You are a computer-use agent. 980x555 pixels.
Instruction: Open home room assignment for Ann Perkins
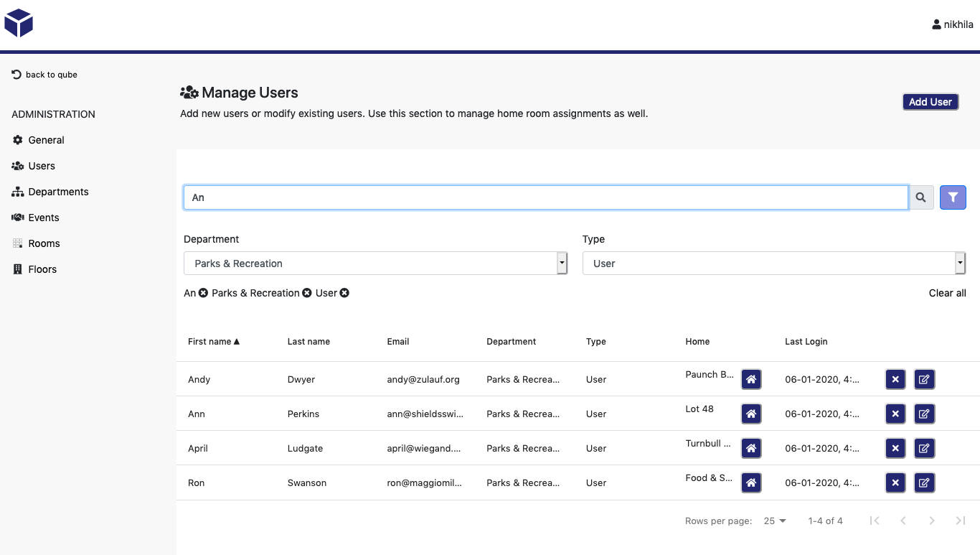(x=751, y=414)
